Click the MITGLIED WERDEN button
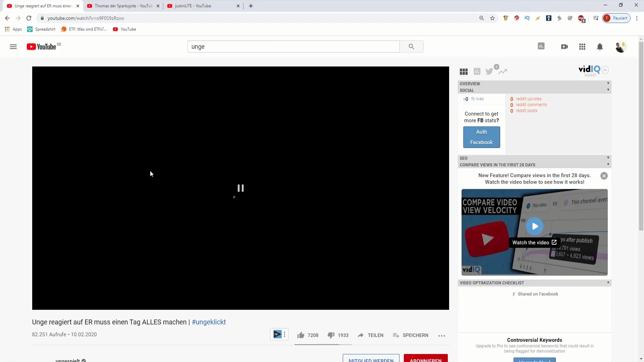 pos(371,358)
